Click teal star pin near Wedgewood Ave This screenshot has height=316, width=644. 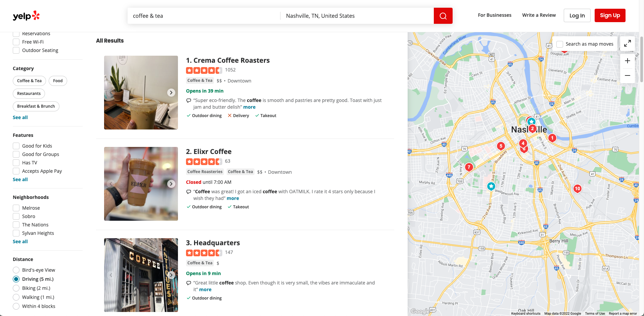pos(491,186)
